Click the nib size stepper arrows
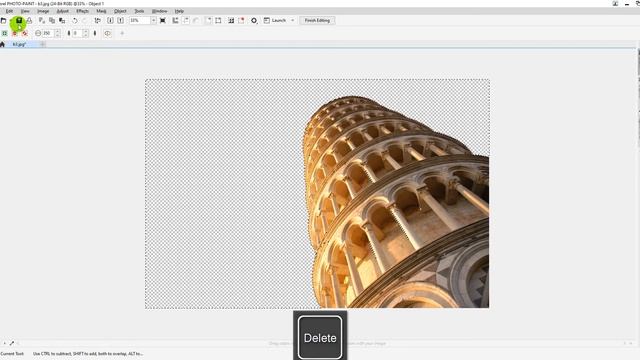 (x=58, y=33)
